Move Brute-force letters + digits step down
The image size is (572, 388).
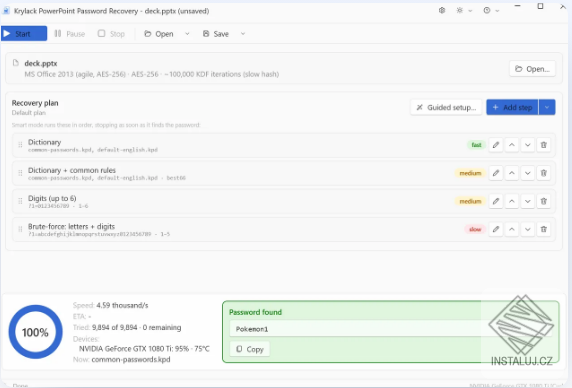click(x=527, y=229)
